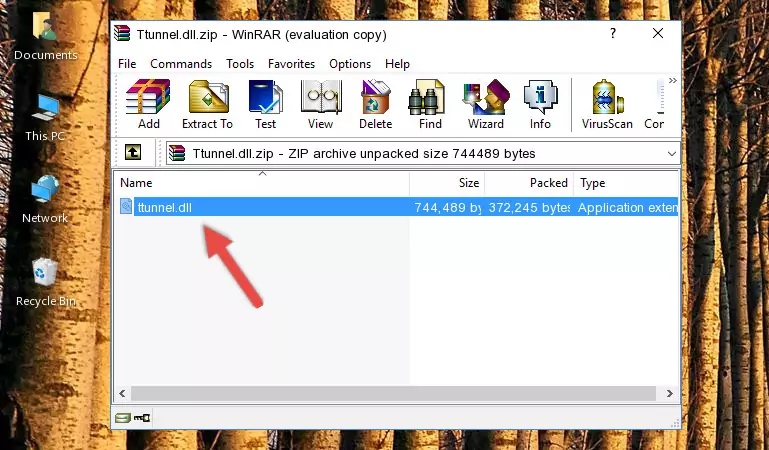
Task: Open the Help menu
Action: [x=397, y=64]
